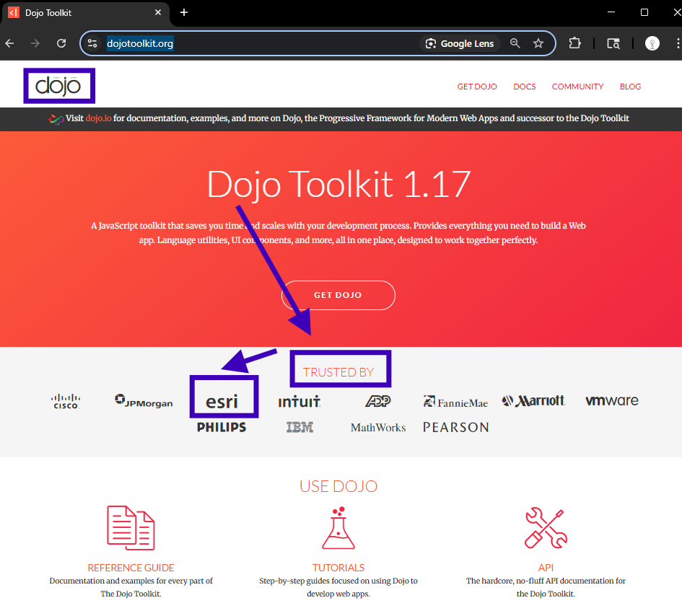
Task: Click the API wrench and screwdriver icon
Action: (546, 528)
